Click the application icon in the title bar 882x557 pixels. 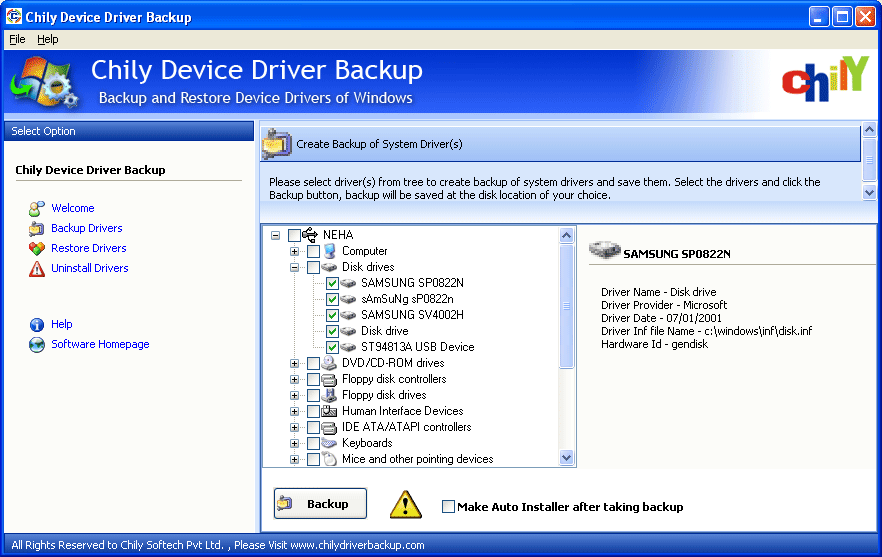tap(14, 16)
